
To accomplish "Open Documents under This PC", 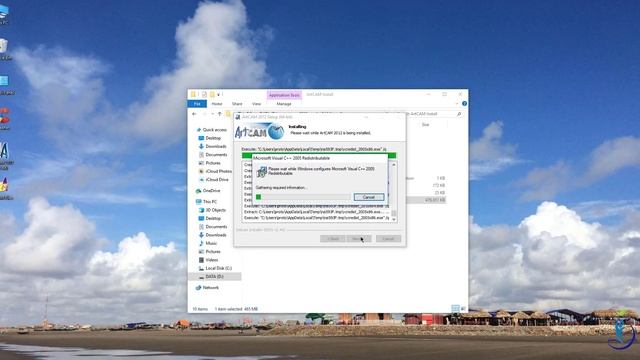I will (216, 227).
